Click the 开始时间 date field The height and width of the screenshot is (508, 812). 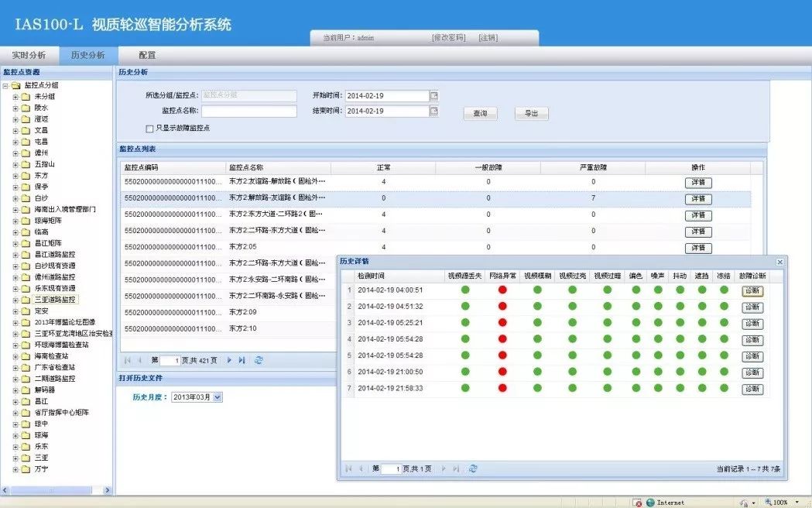[387, 96]
